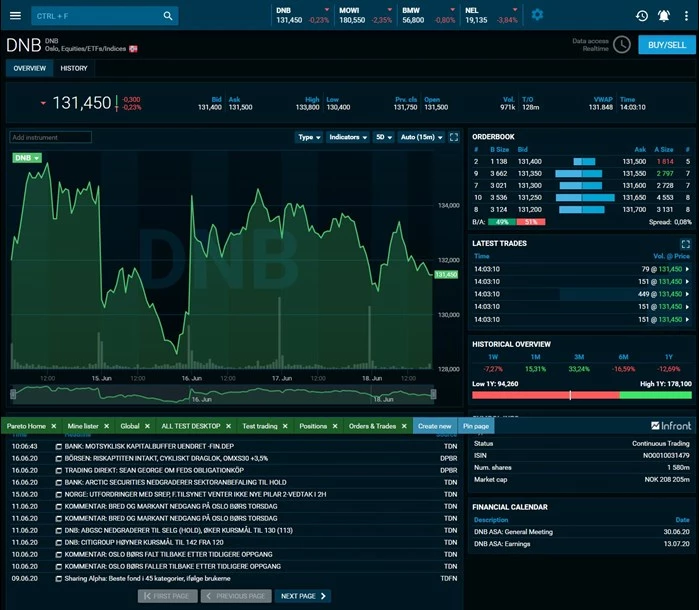Open the Test trading page tab
Viewport: 699px width, 610px height.
pyautogui.click(x=260, y=426)
